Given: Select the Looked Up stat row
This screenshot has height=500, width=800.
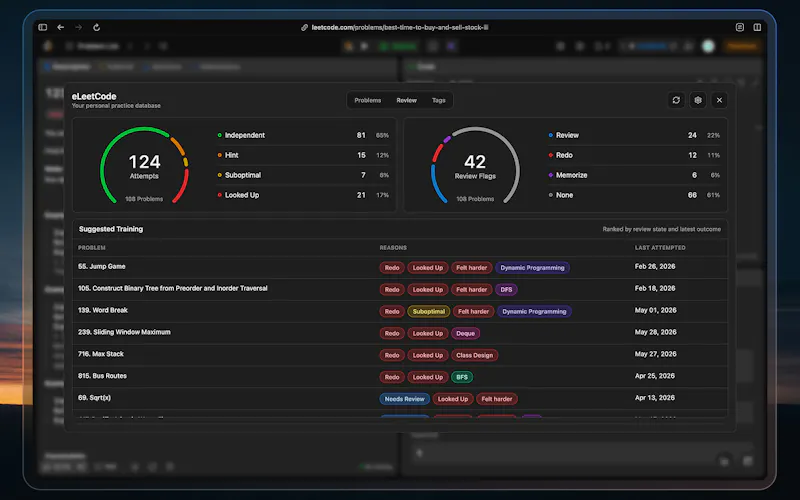Looking at the screenshot, I should [303, 195].
